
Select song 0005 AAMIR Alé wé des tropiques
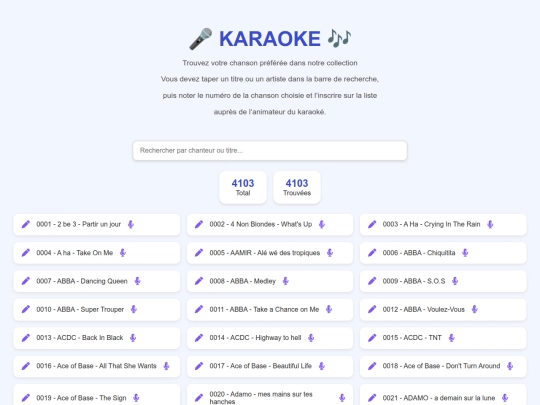point(270,253)
